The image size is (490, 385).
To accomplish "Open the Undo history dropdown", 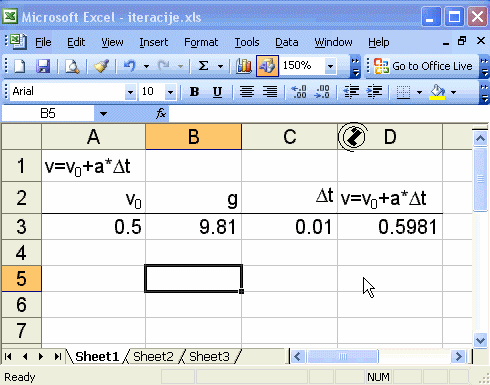I will (x=146, y=66).
